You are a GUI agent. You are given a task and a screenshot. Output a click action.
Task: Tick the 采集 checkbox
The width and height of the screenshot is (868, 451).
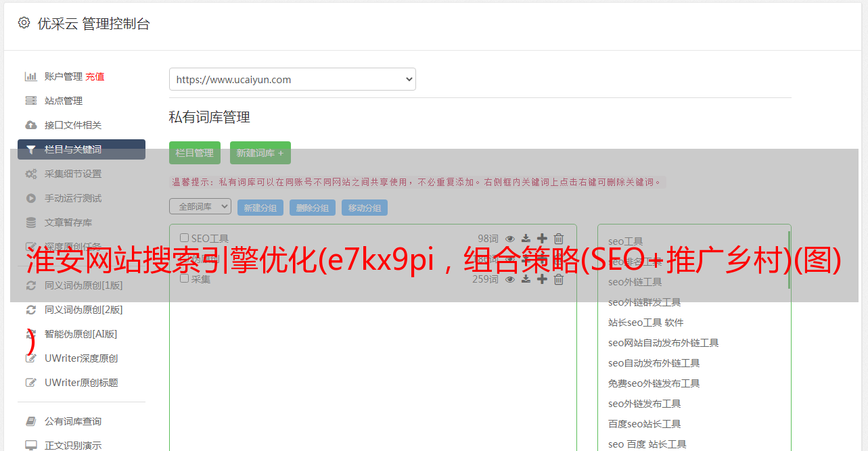(x=184, y=279)
